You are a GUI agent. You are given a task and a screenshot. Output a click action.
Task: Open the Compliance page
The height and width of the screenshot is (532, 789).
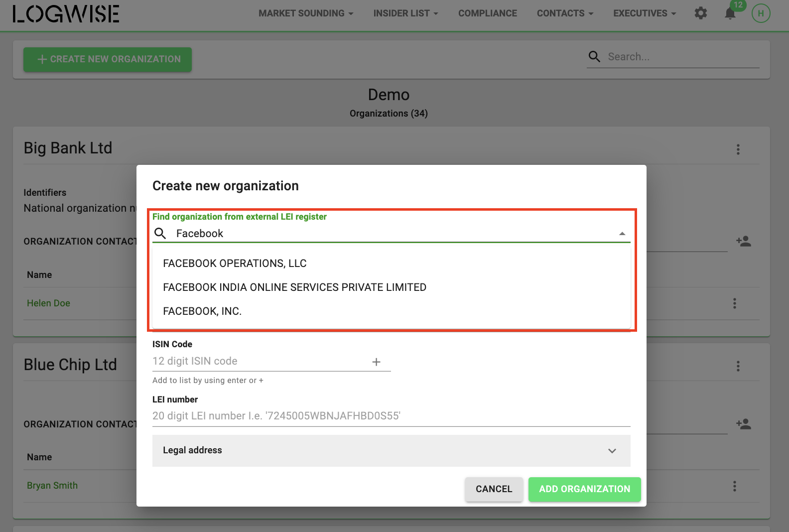pyautogui.click(x=488, y=13)
